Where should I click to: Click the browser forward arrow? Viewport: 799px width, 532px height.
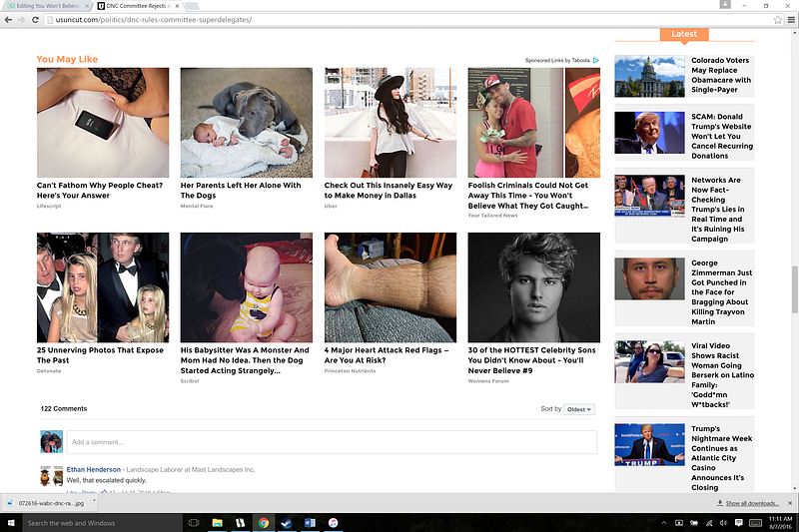[21, 20]
